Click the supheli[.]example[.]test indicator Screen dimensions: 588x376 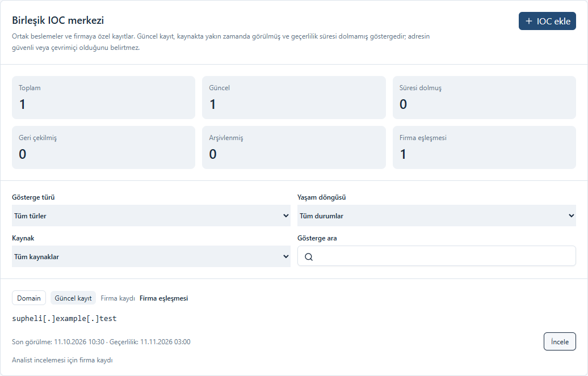click(x=64, y=319)
